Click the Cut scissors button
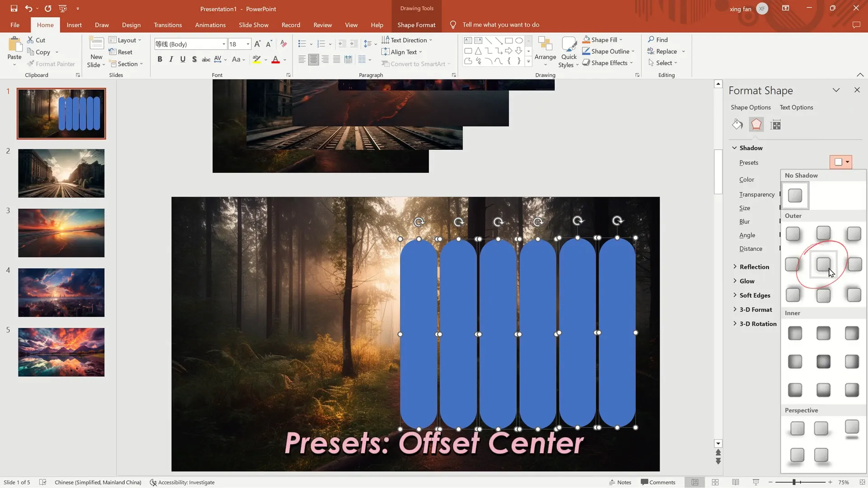 36,40
